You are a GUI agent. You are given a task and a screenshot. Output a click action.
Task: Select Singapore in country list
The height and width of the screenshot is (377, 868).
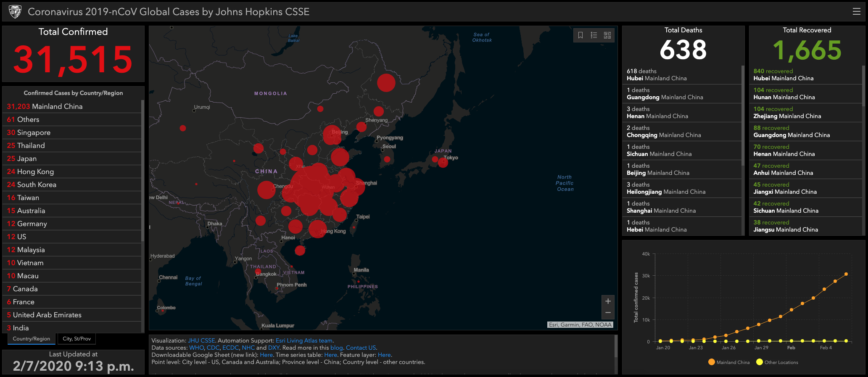coord(72,133)
